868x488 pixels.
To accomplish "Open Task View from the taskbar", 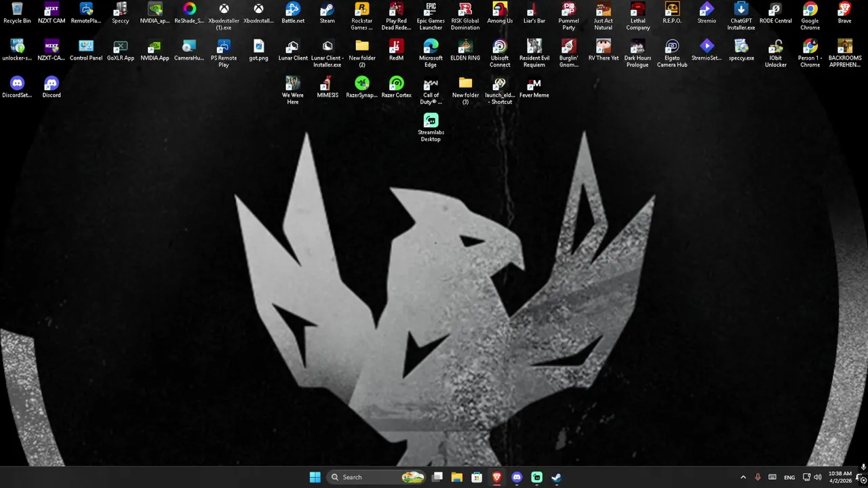I will point(437,477).
